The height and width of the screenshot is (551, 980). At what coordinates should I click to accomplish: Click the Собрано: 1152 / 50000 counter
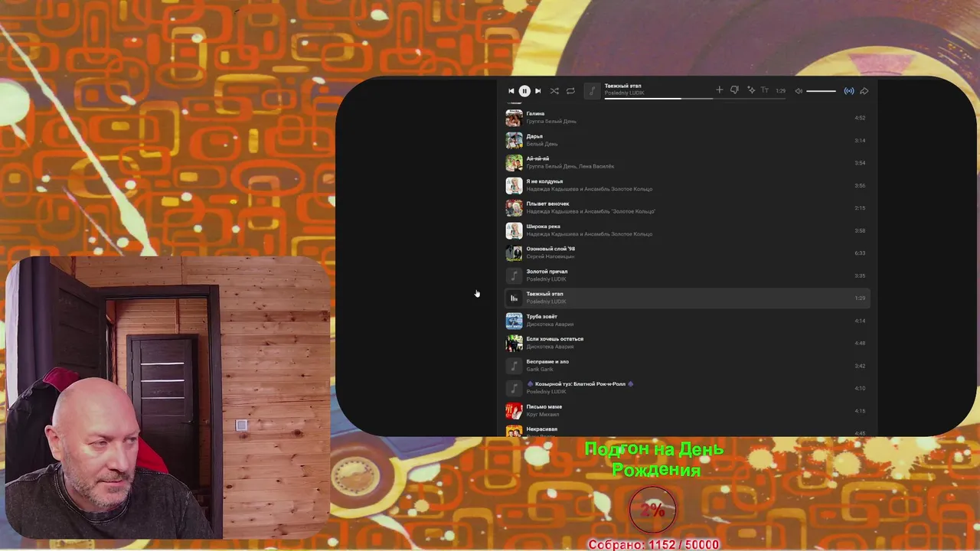(x=654, y=544)
